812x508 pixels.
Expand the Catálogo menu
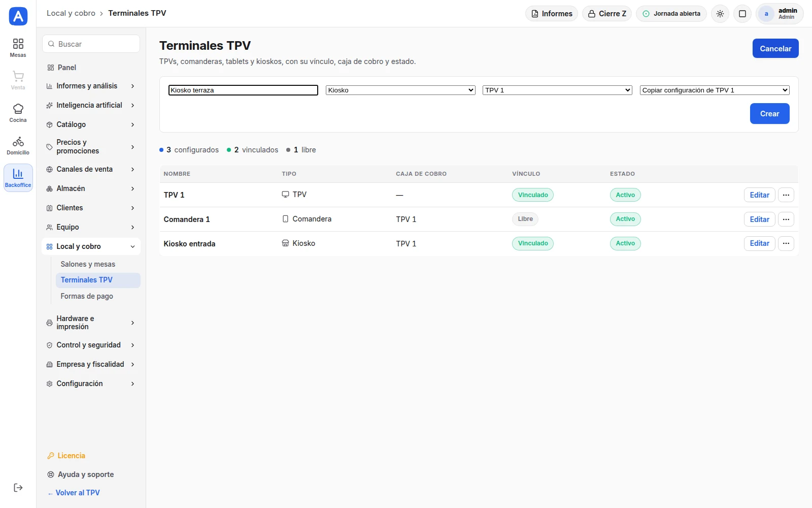point(91,124)
